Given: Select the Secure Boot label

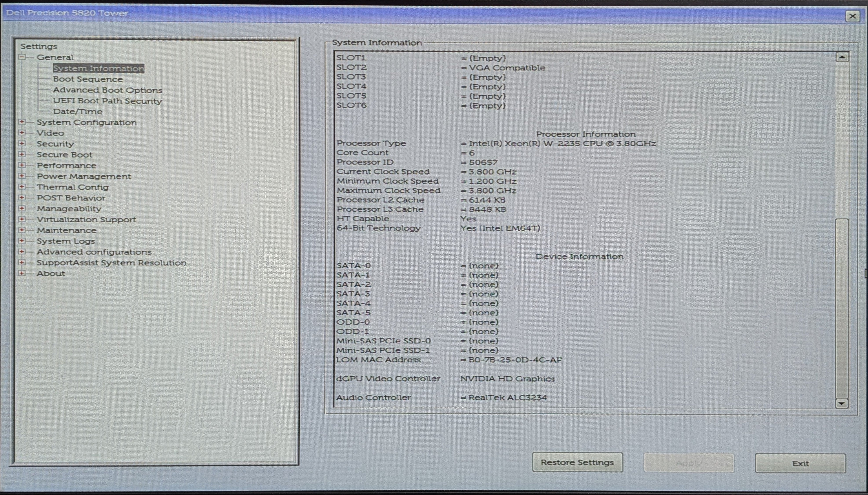Looking at the screenshot, I should tap(64, 155).
